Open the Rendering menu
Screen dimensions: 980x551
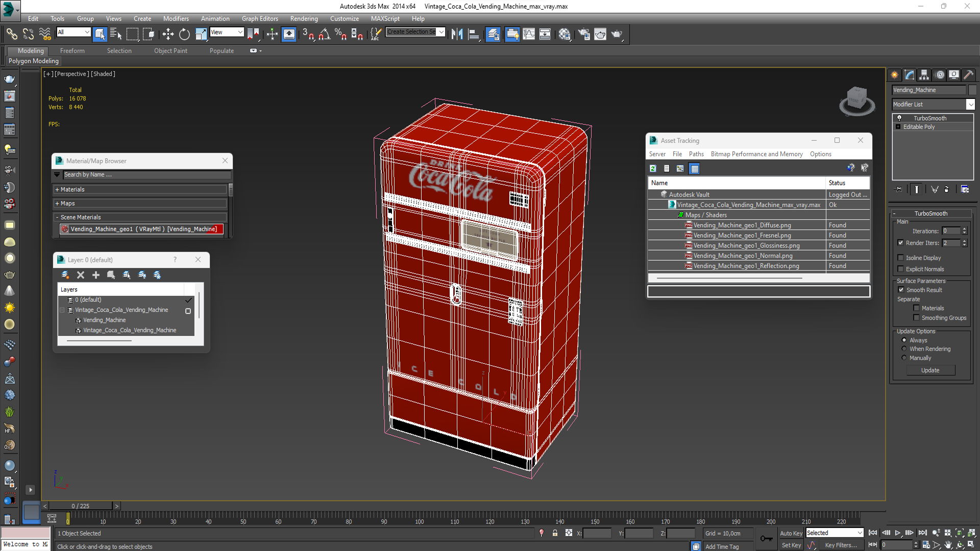tap(304, 19)
